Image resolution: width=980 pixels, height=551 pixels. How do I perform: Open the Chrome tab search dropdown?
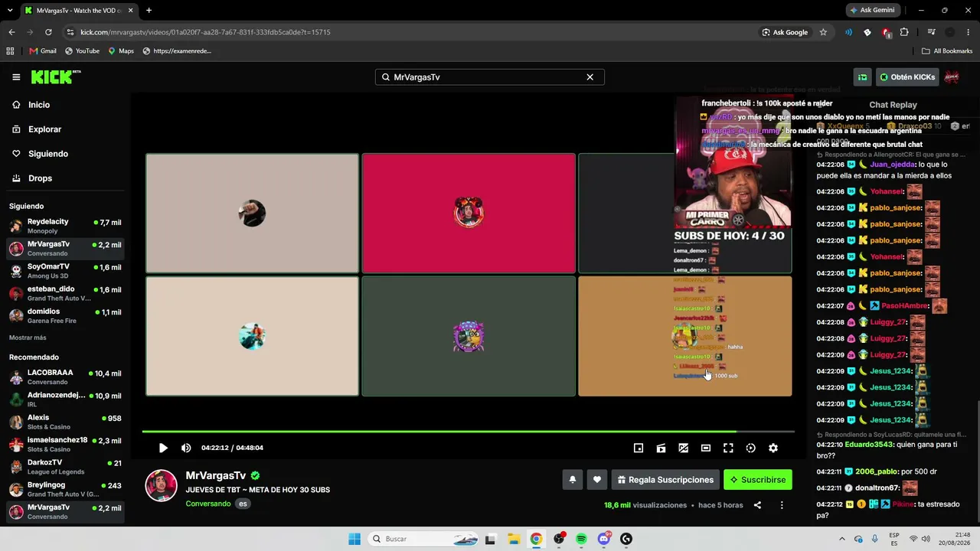click(x=10, y=10)
